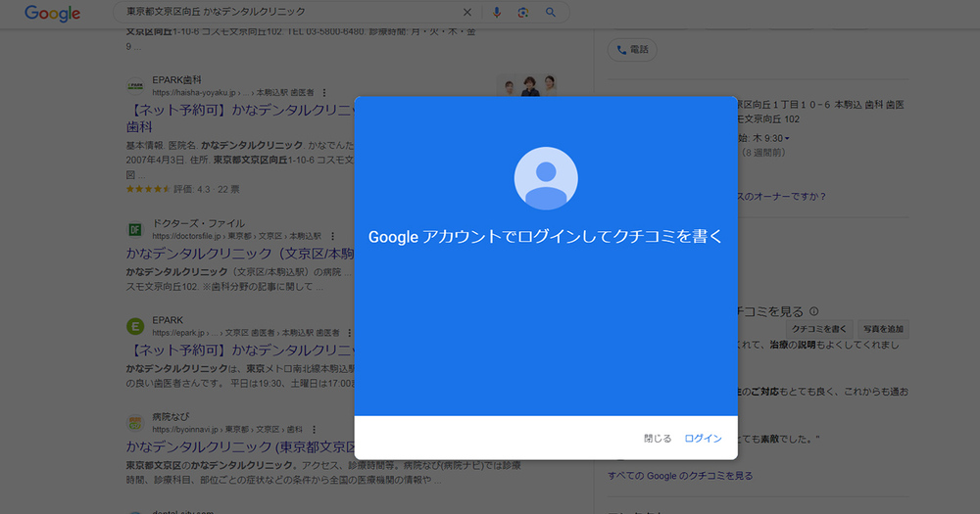Start voice search with microphone icon
This screenshot has height=514, width=980.
pos(497,13)
